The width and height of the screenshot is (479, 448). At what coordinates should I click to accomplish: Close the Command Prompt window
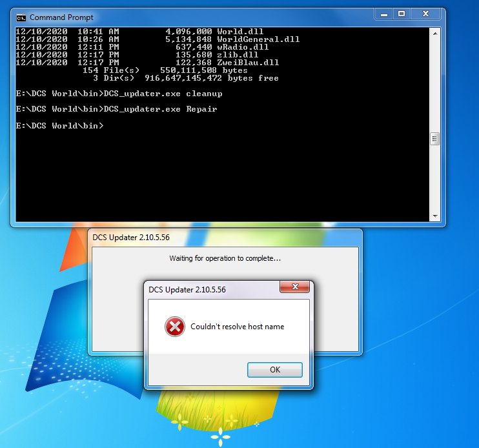point(425,14)
